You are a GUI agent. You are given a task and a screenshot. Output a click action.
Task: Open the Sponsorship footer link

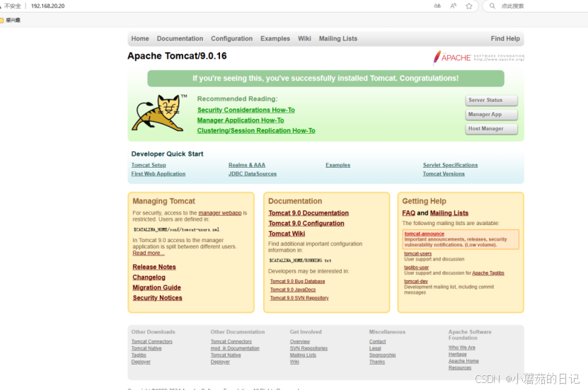tap(383, 355)
